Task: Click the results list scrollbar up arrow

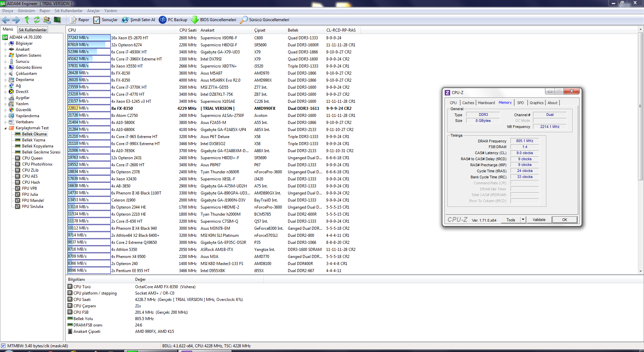Action: pyautogui.click(x=641, y=30)
